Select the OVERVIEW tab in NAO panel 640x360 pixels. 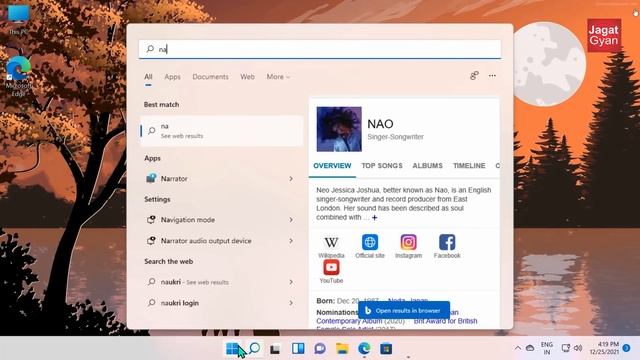[332, 166]
